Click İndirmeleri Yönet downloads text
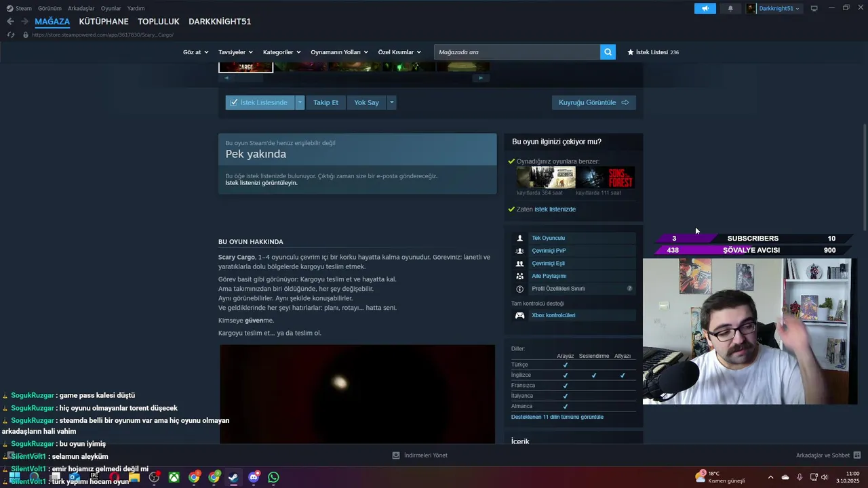This screenshot has height=488, width=868. [x=425, y=455]
